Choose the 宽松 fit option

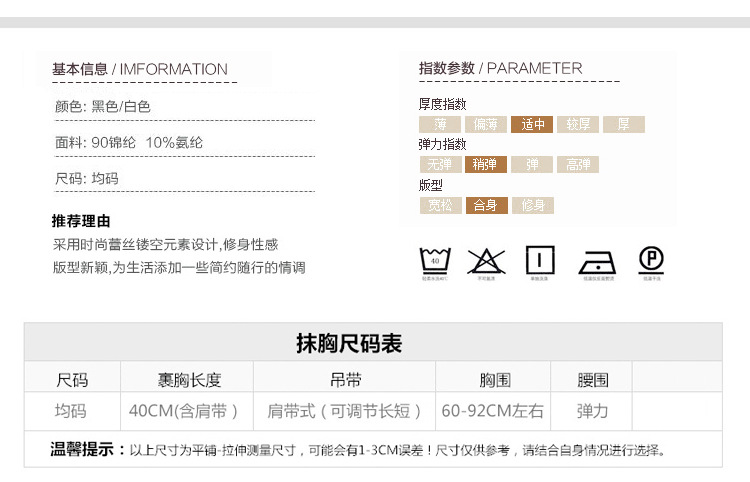pyautogui.click(x=440, y=206)
